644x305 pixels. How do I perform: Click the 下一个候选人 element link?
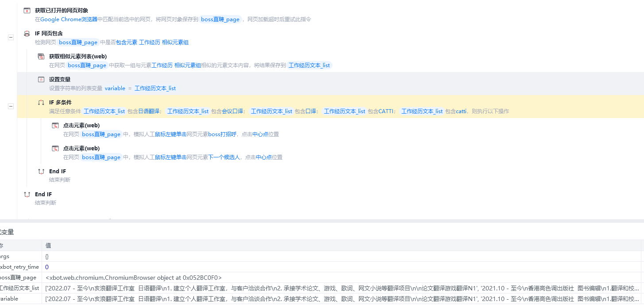pos(224,157)
